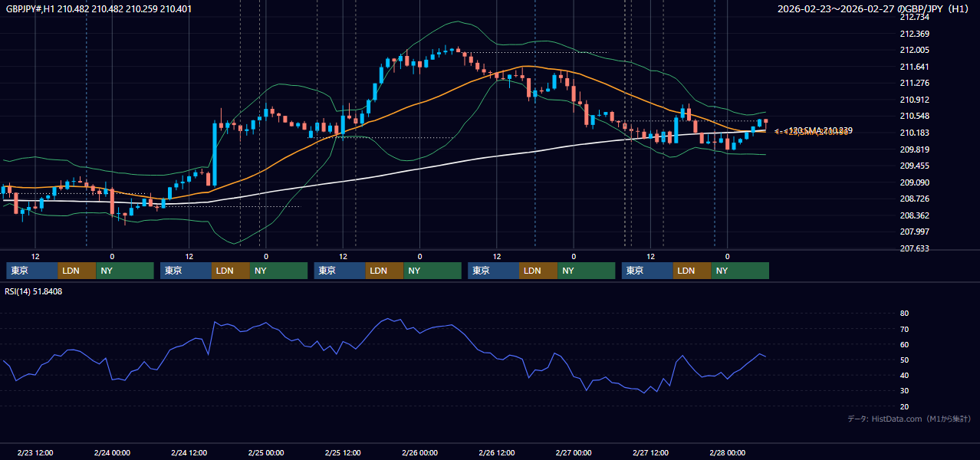The height and width of the screenshot is (460, 980).
Task: Select the 東京 session block for 2/25
Action: click(340, 271)
